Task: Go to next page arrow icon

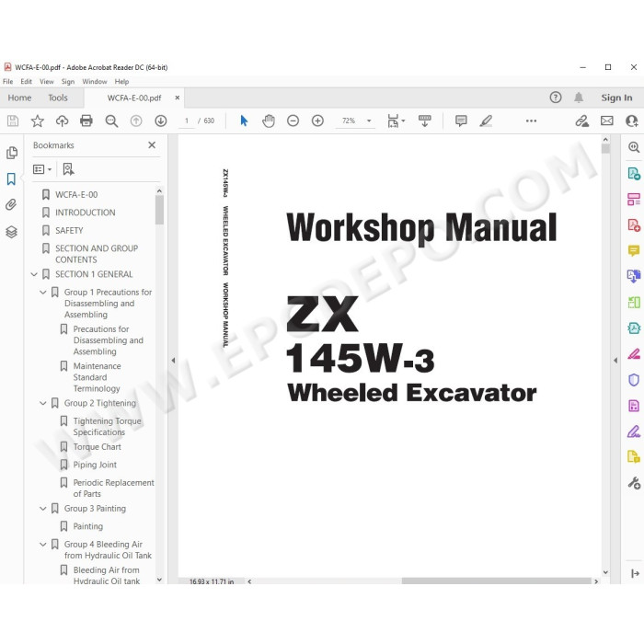Action: tap(161, 121)
